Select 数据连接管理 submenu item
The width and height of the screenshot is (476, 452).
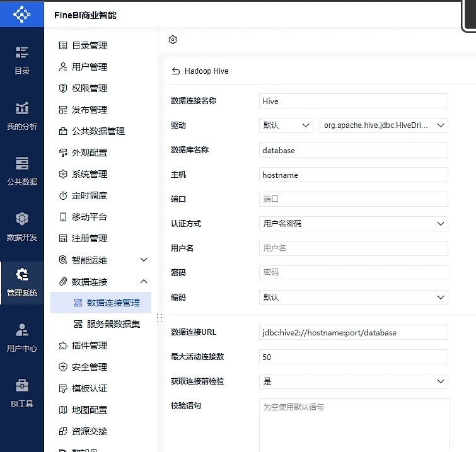[x=101, y=303]
